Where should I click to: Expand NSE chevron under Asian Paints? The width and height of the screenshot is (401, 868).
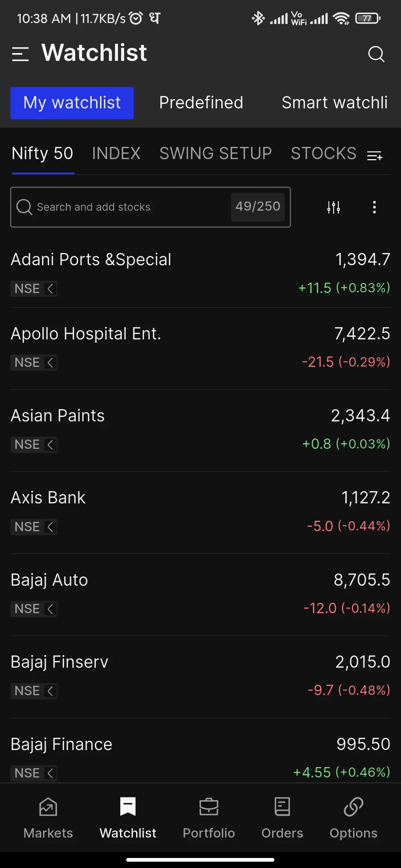(50, 444)
